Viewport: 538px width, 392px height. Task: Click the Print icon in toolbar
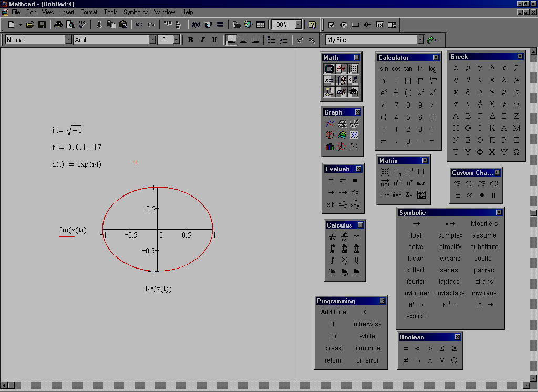click(x=58, y=25)
